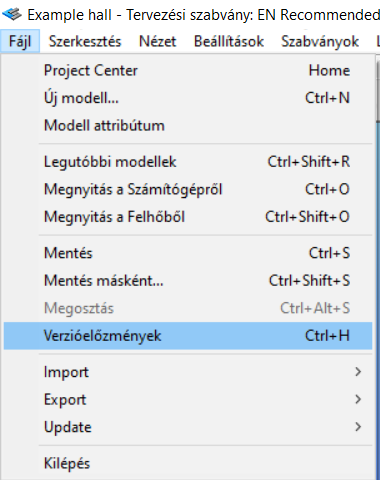Open the Nézet menu

(157, 41)
